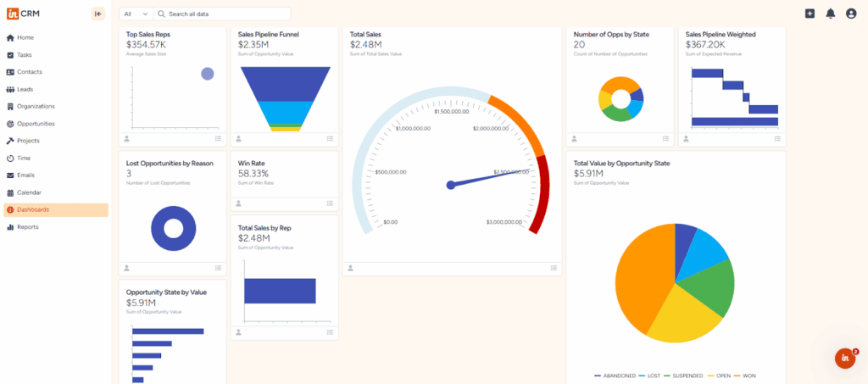The width and height of the screenshot is (868, 384).
Task: Open list menu on Sales Pipeline Weighted card
Action: [778, 138]
